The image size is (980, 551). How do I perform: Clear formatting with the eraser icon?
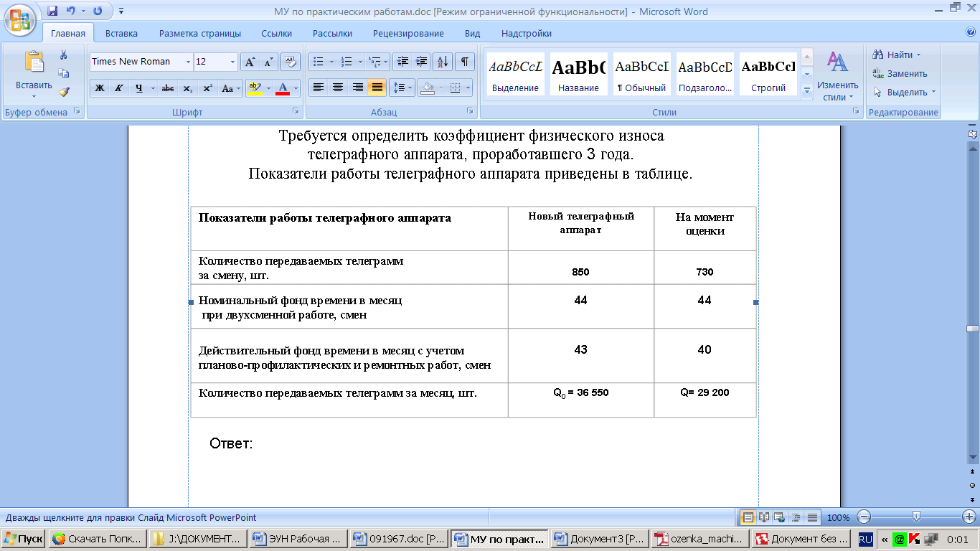290,62
